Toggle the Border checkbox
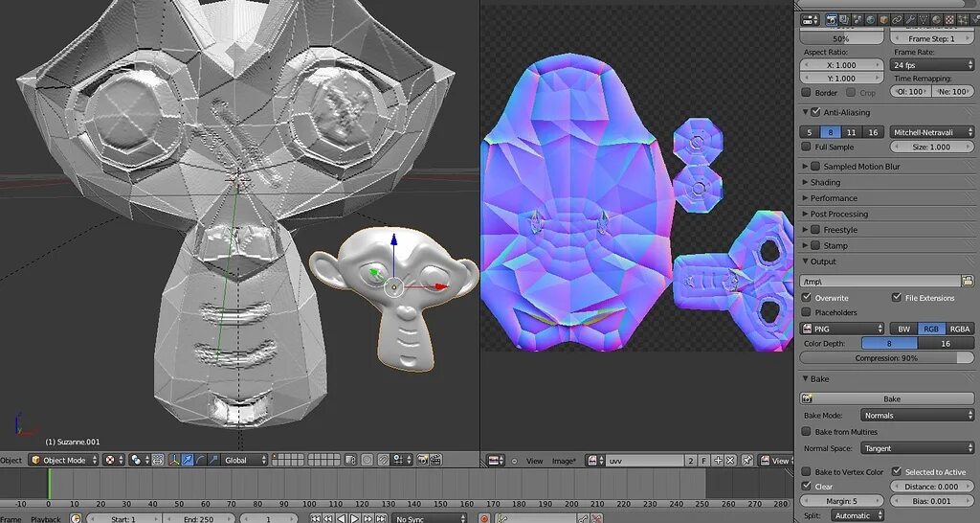Viewport: 980px width, 523px height. [x=806, y=93]
